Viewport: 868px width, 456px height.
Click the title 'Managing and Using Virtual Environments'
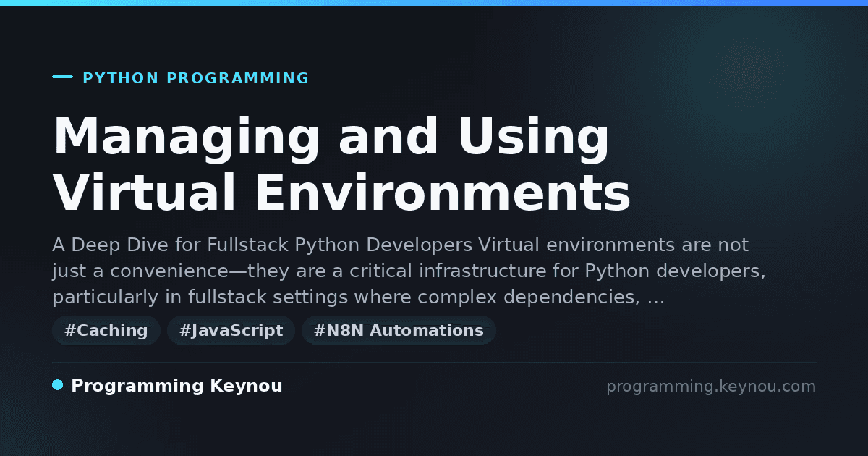click(x=341, y=166)
